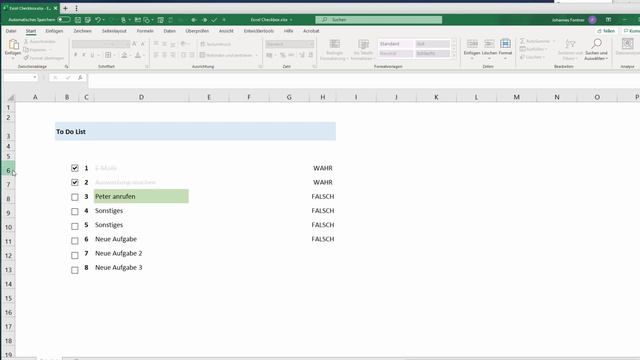
Task: Check the box for task 4 Sonstiges
Action: point(75,211)
